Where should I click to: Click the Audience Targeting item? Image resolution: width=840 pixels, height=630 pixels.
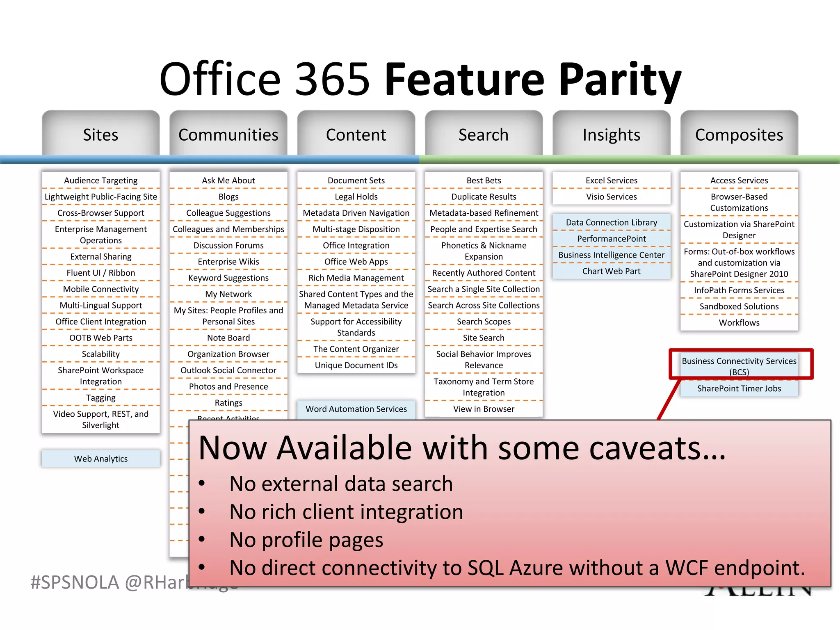tap(101, 180)
